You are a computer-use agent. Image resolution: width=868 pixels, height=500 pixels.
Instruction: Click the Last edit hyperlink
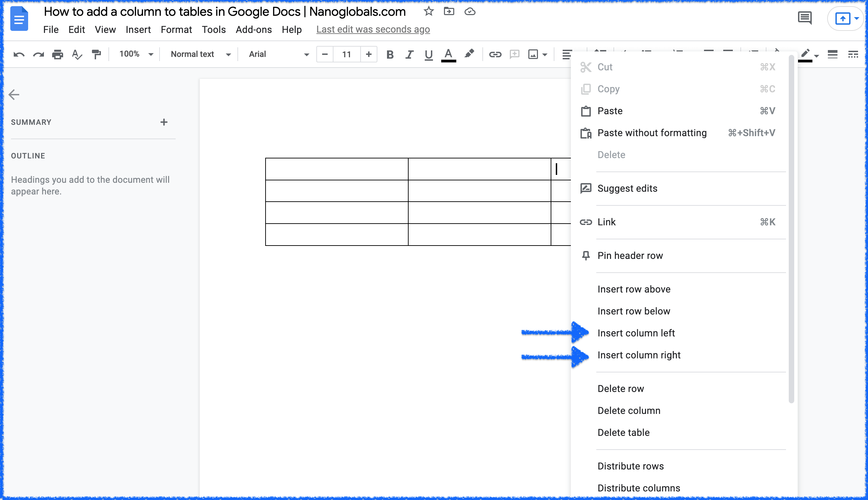373,29
